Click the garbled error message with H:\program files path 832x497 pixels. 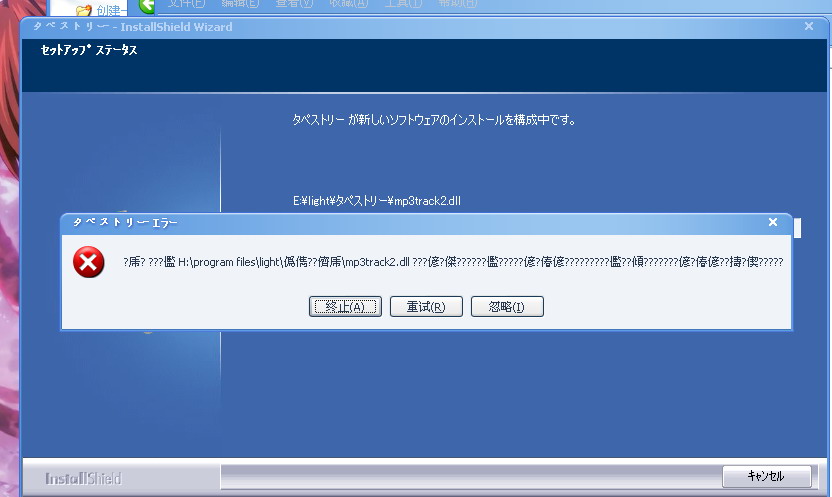coord(453,261)
